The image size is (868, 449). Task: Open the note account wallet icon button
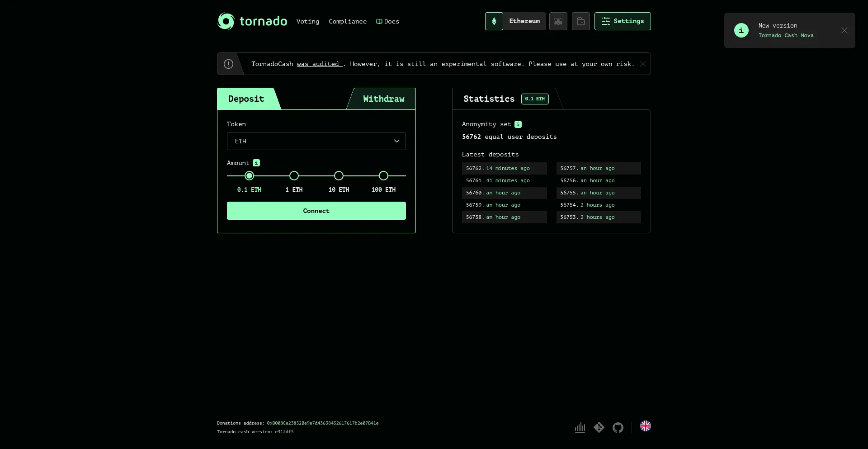pyautogui.click(x=581, y=21)
